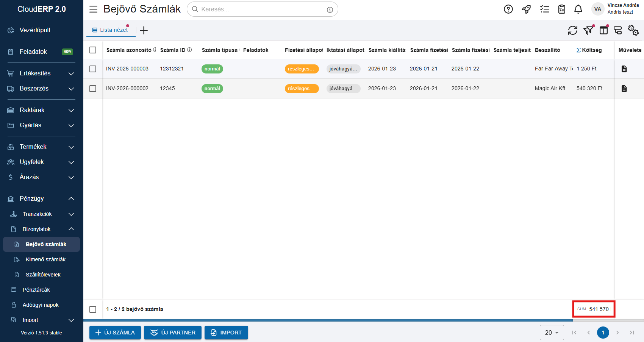644x342 pixels.
Task: Open the notifications bell
Action: (578, 9)
